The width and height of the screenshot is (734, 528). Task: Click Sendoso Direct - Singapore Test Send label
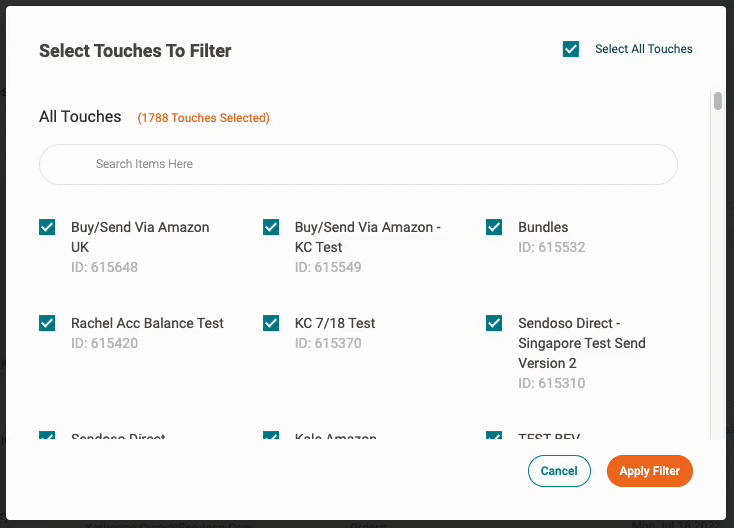pyautogui.click(x=582, y=343)
